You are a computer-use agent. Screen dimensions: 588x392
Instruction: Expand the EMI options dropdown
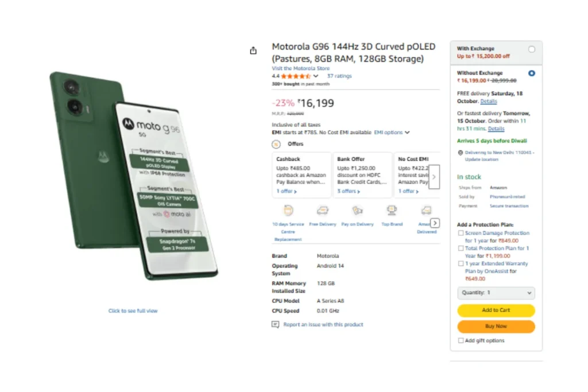392,133
